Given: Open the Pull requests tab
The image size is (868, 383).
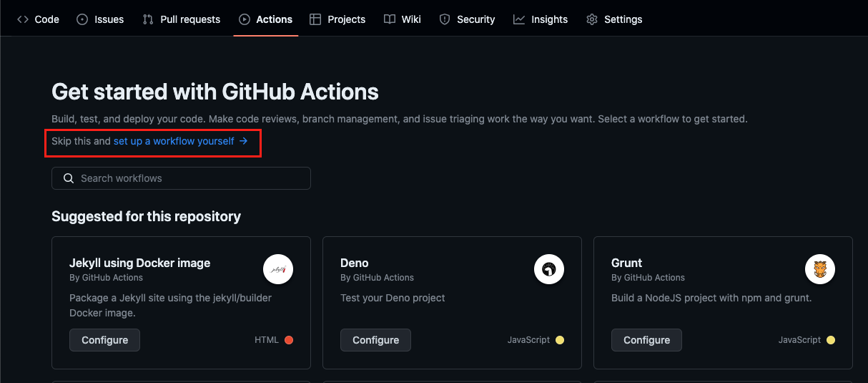Looking at the screenshot, I should pyautogui.click(x=182, y=19).
